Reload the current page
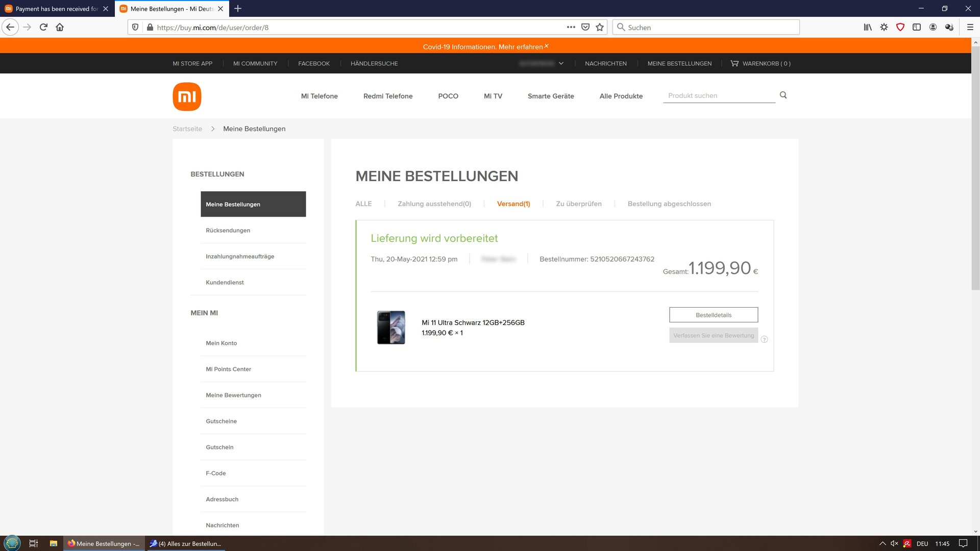Screen dimensions: 980x551 (x=43, y=27)
